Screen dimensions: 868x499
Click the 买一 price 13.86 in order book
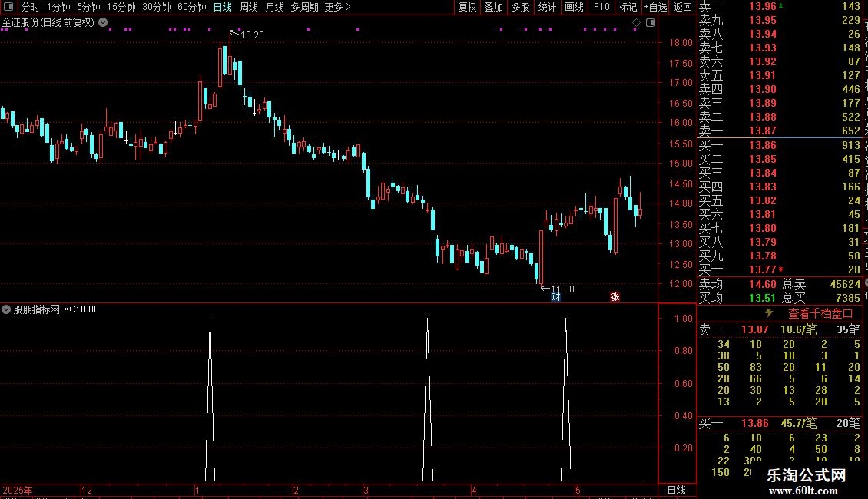[x=762, y=145]
